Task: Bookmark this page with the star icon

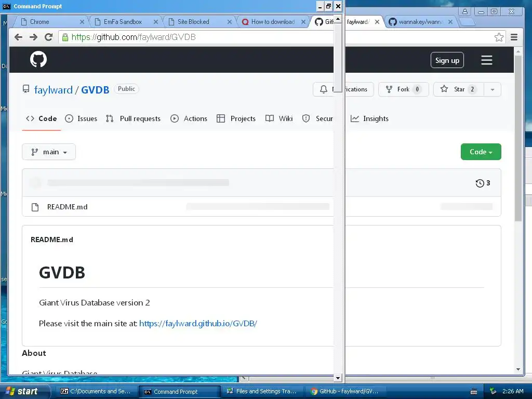Action: click(499, 37)
